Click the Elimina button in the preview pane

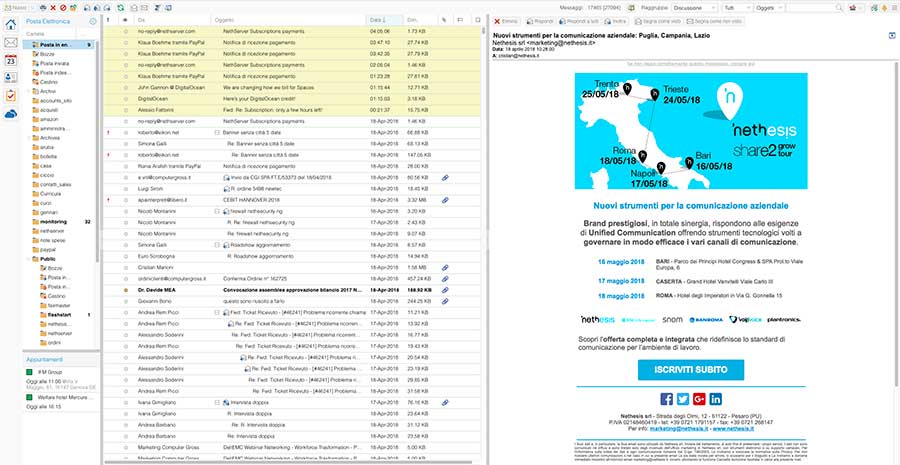(506, 21)
